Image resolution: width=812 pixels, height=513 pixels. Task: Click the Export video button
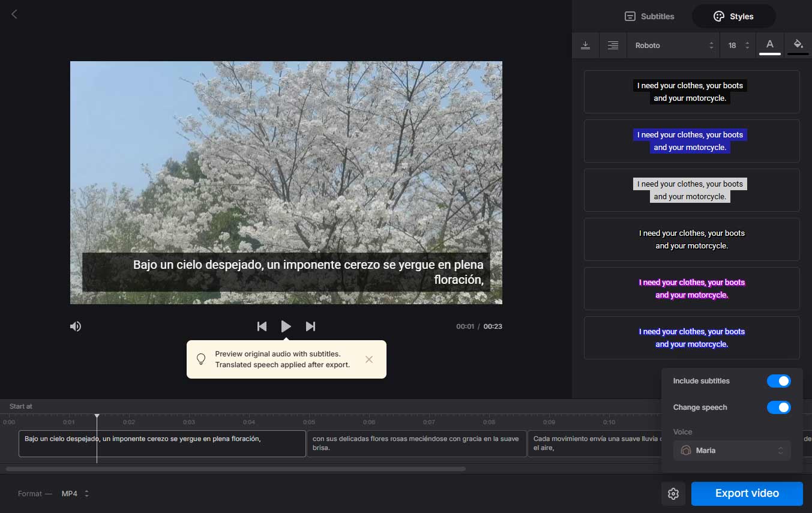click(747, 493)
